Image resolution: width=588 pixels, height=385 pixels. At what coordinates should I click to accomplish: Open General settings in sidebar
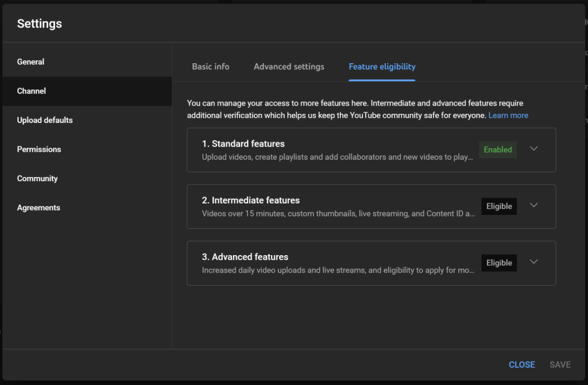click(x=31, y=62)
